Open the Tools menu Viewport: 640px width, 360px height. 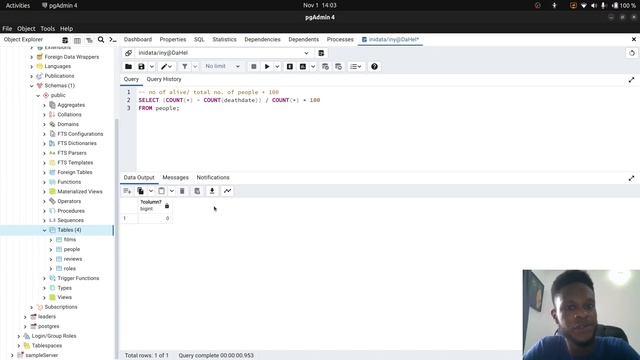47,29
